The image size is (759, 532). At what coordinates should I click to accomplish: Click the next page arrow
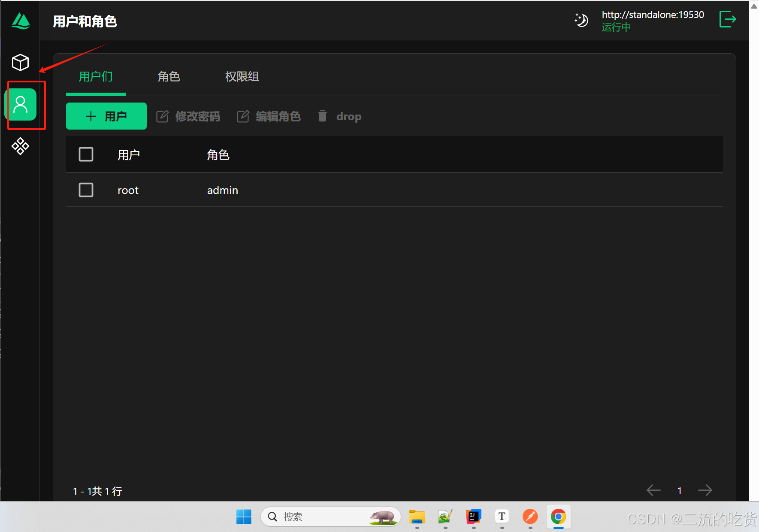point(705,490)
